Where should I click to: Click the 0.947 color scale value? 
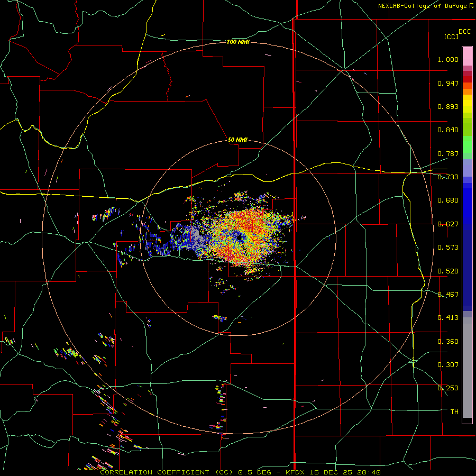click(x=448, y=83)
